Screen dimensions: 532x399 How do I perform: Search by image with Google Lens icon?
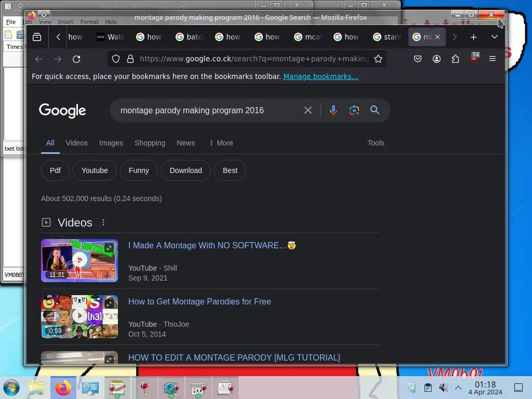(354, 110)
